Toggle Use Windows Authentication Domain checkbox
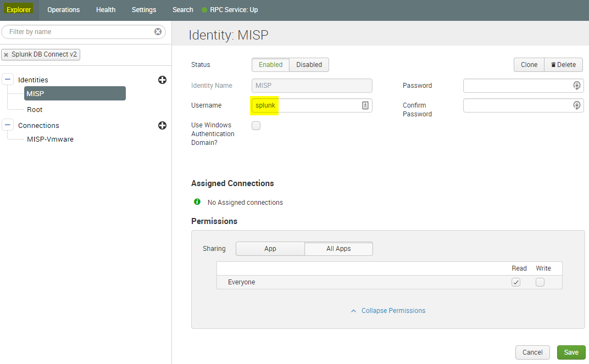This screenshot has width=589, height=364. pyautogui.click(x=256, y=126)
